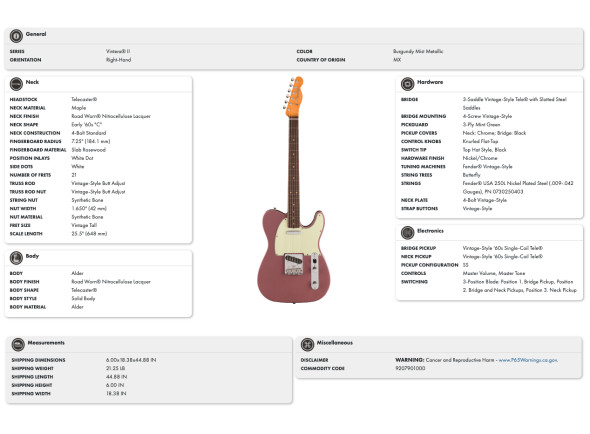This screenshot has height=434, width=590.
Task: Click the 4-Bolt Vintage-Style neck plate value
Action: [x=485, y=200]
